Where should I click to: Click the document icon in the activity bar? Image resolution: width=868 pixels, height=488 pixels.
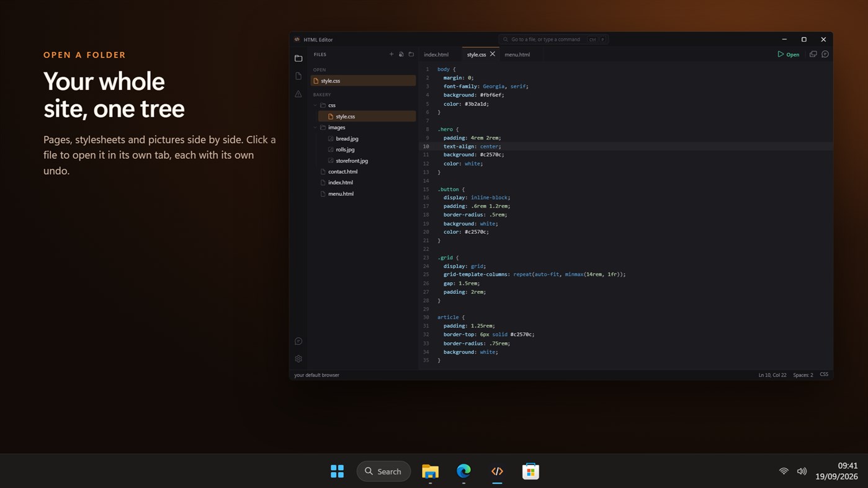pyautogui.click(x=298, y=76)
